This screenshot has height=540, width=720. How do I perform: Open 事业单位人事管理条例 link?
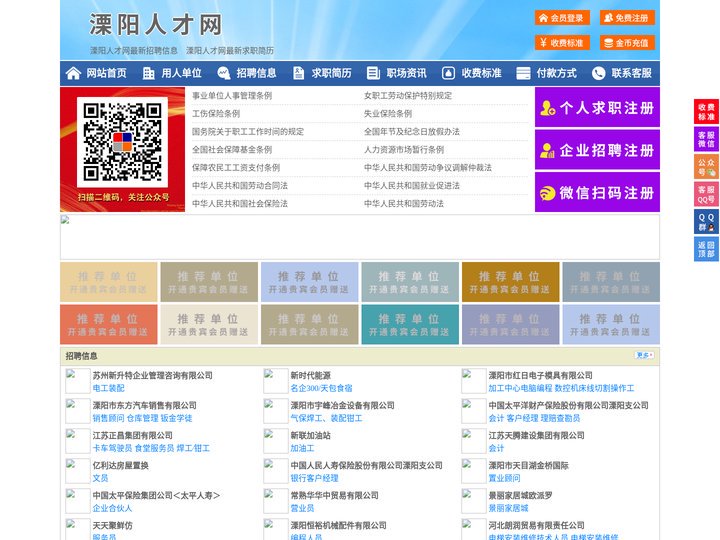(x=232, y=96)
